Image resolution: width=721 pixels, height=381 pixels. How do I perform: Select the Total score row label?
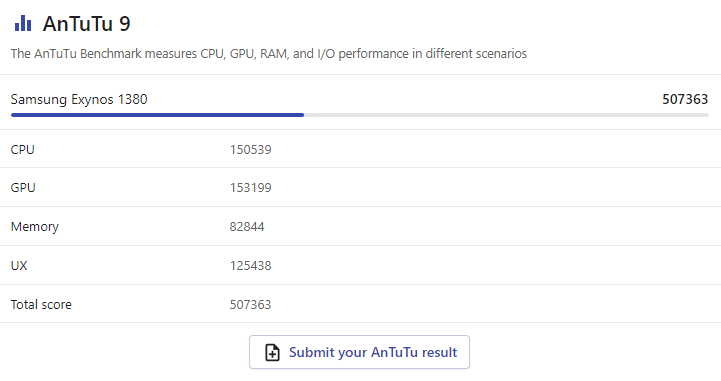[x=41, y=305]
